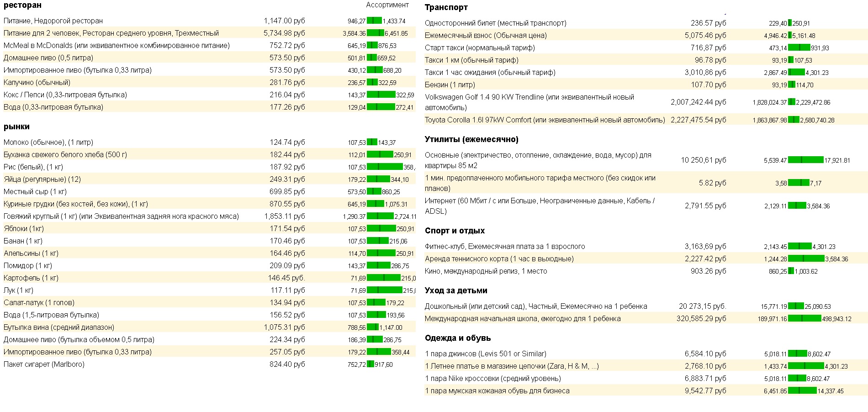The width and height of the screenshot is (868, 412).
Task: Click the price '870.55 руб'
Action: pos(287,204)
